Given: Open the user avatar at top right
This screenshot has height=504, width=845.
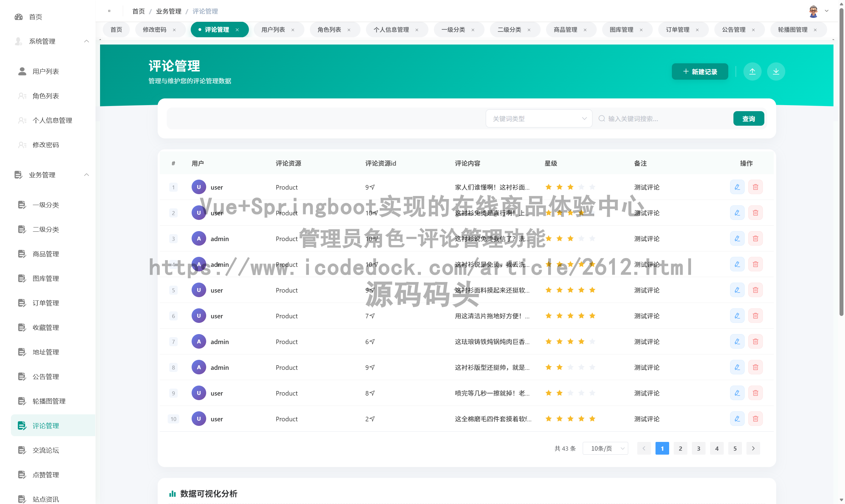Looking at the screenshot, I should (x=813, y=11).
